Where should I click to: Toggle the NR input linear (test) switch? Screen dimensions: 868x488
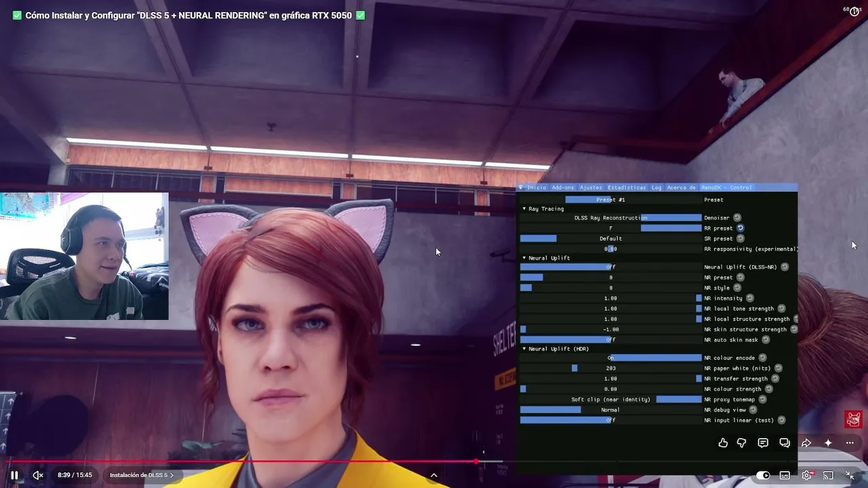click(x=611, y=420)
